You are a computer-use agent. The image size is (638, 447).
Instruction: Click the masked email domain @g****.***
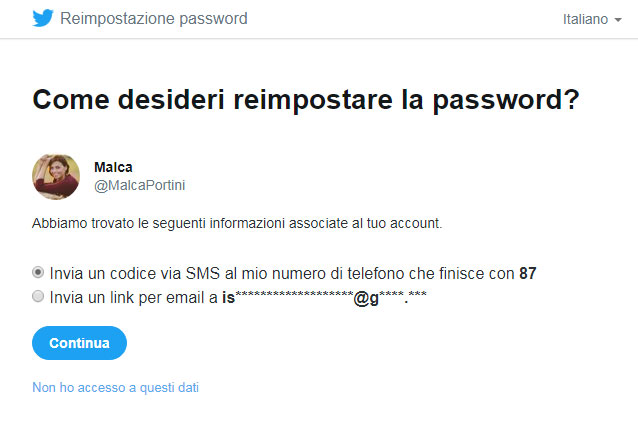pyautogui.click(x=390, y=298)
